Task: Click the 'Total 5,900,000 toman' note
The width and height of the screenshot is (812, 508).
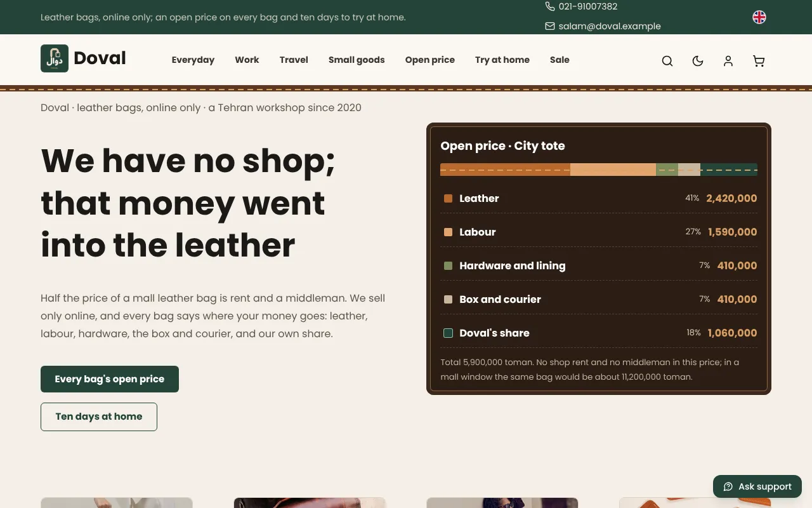Action: (x=590, y=370)
